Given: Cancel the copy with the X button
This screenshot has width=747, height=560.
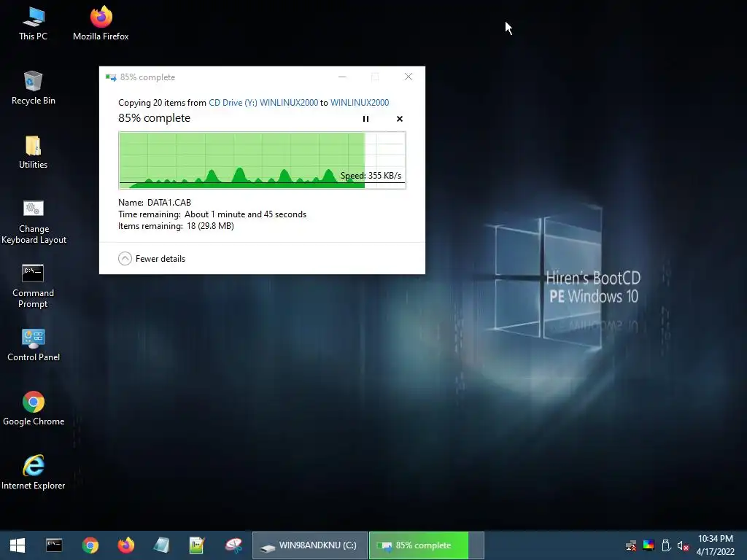Looking at the screenshot, I should click(400, 119).
